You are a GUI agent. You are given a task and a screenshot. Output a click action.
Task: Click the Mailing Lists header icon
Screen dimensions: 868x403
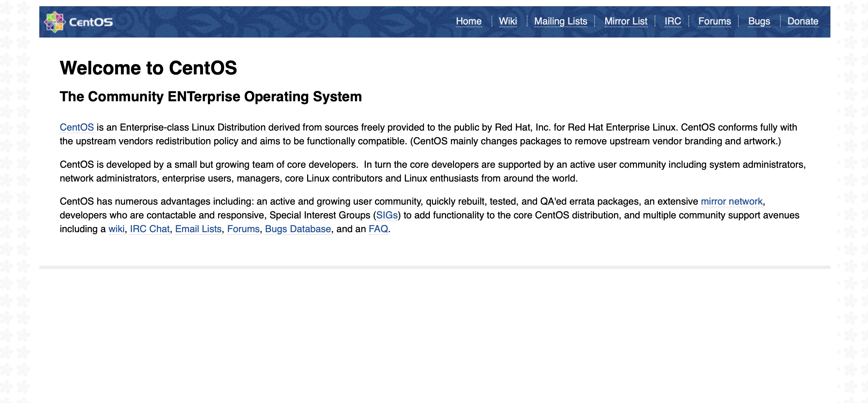click(x=560, y=21)
